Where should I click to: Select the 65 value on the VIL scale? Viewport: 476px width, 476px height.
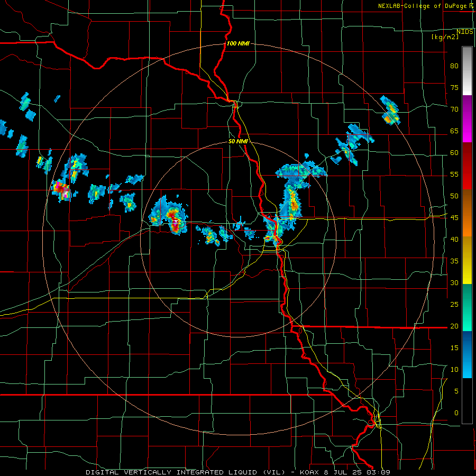point(454,131)
